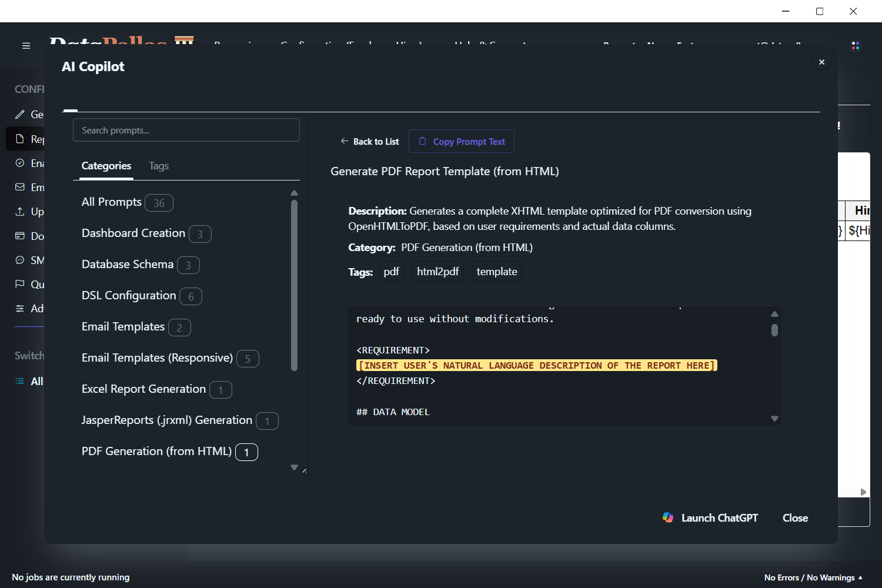The image size is (882, 588).
Task: Click No jobs are currently running status
Action: [x=71, y=577]
